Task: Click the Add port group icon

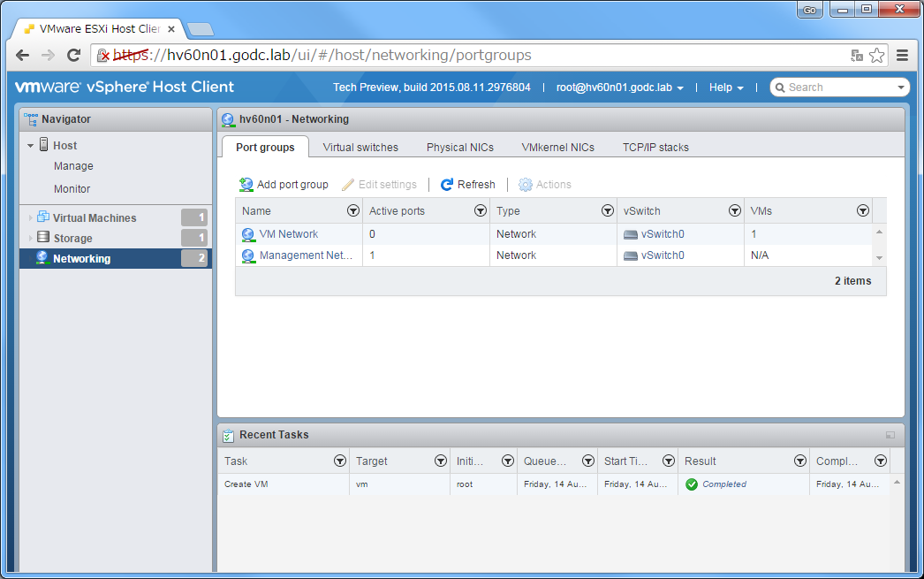Action: [246, 185]
